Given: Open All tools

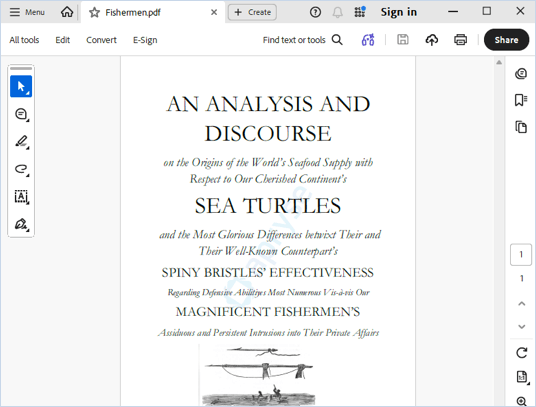Looking at the screenshot, I should click(24, 40).
